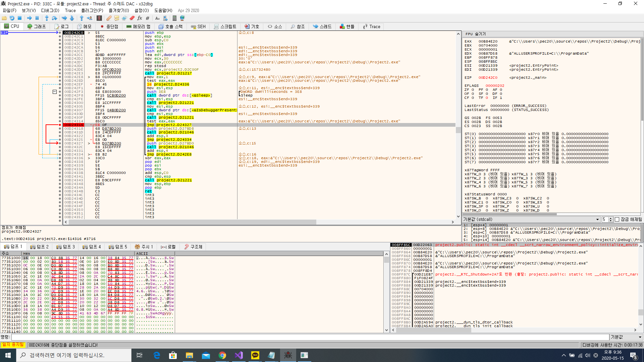Click the globe help icon
644x362 pixels.
[x=182, y=18]
